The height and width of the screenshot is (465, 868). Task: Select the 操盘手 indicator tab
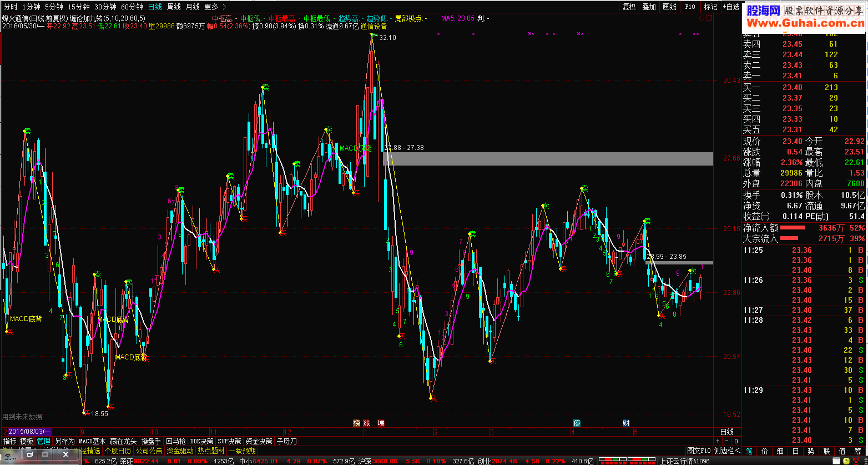point(151,441)
